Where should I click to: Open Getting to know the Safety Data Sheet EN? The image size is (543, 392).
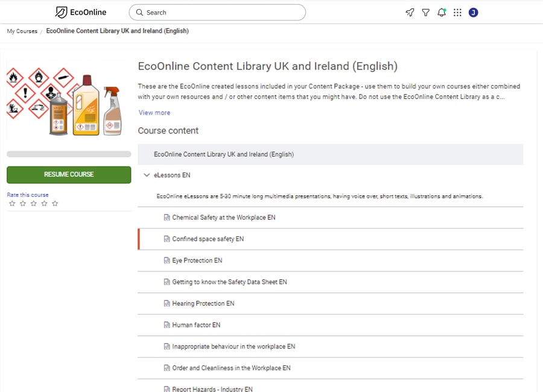pos(230,282)
